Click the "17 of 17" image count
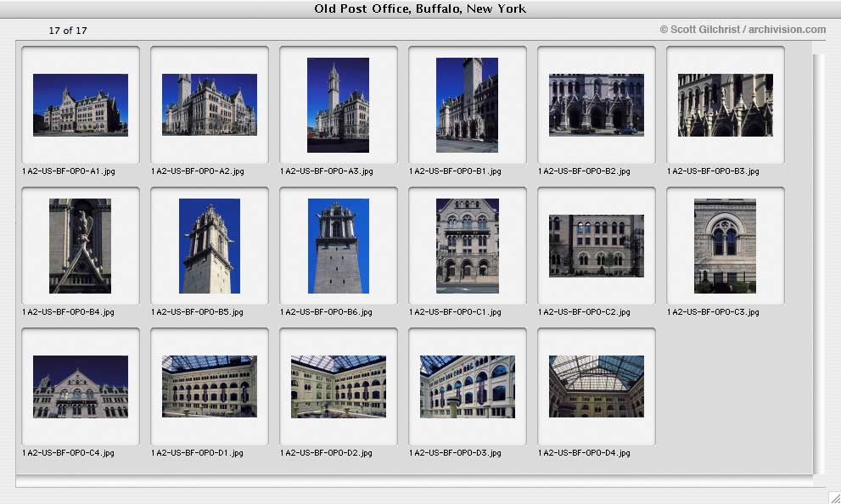841x504 pixels. 68,31
